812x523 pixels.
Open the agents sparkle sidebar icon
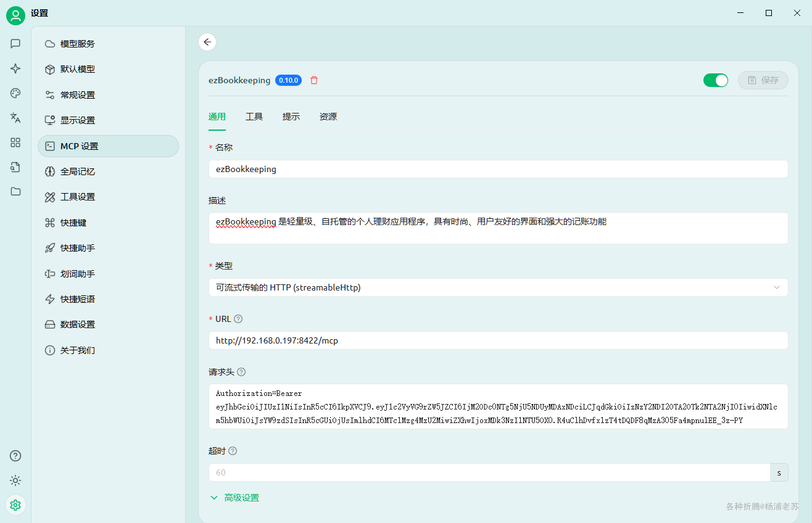15,68
